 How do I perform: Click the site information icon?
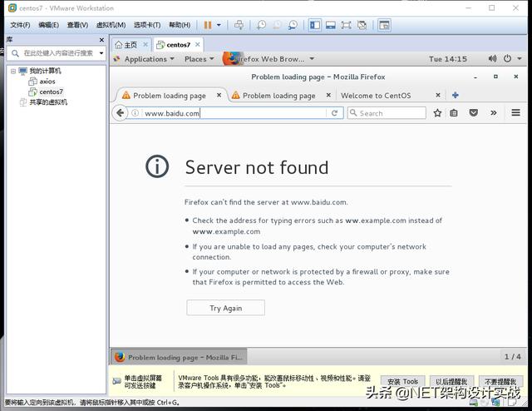[x=135, y=113]
